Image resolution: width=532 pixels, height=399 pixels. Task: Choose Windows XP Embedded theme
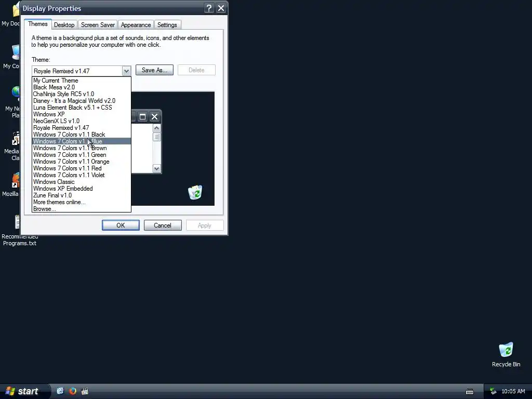click(x=82, y=189)
